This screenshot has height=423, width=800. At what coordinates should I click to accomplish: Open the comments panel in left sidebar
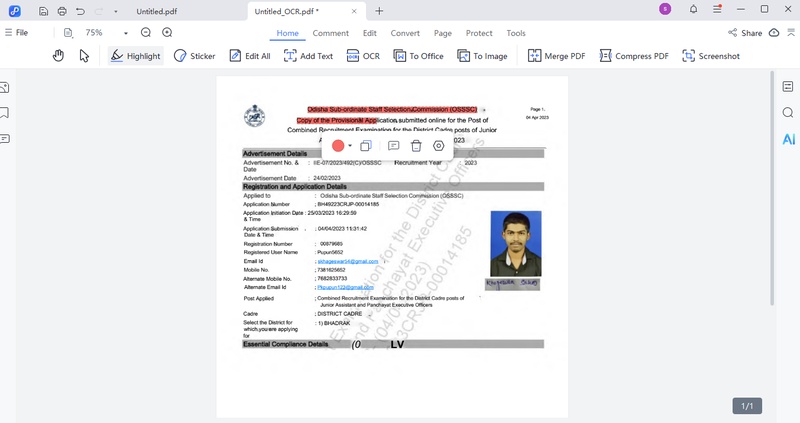click(5, 139)
